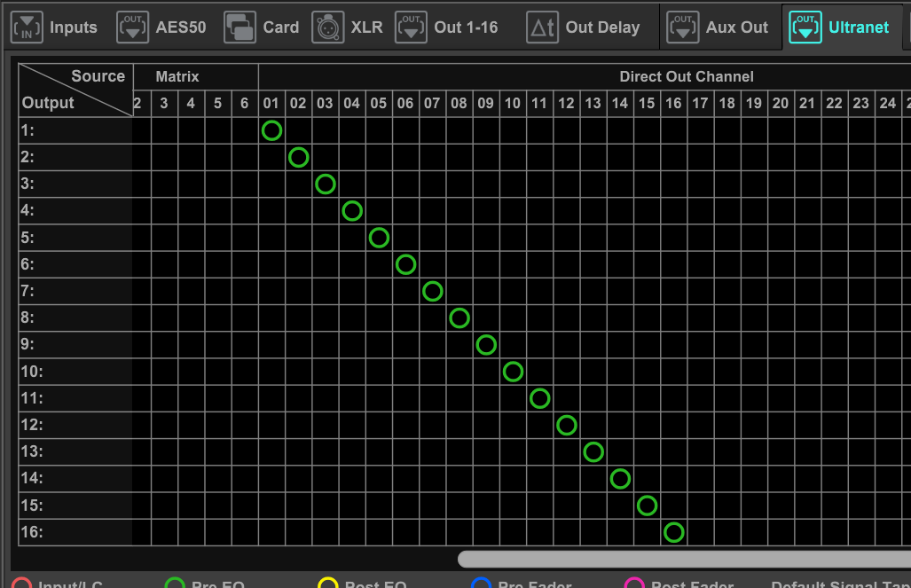The image size is (911, 588).
Task: Toggle output 10 routing to Direct Out 10
Action: point(513,372)
